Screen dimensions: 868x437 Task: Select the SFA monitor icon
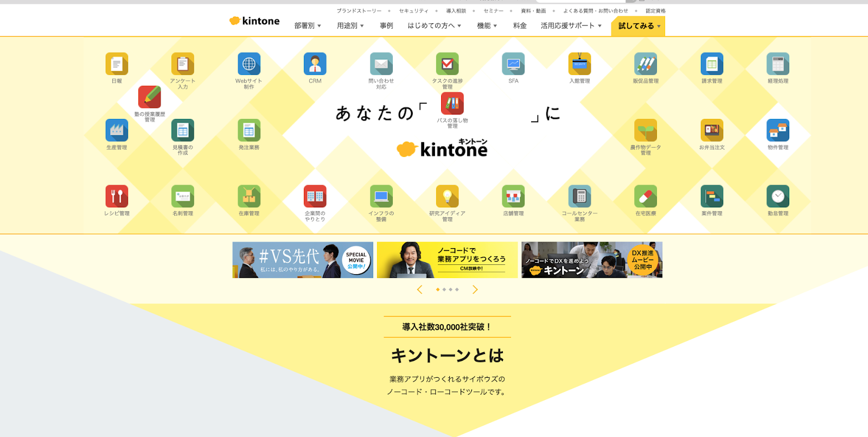pos(513,64)
